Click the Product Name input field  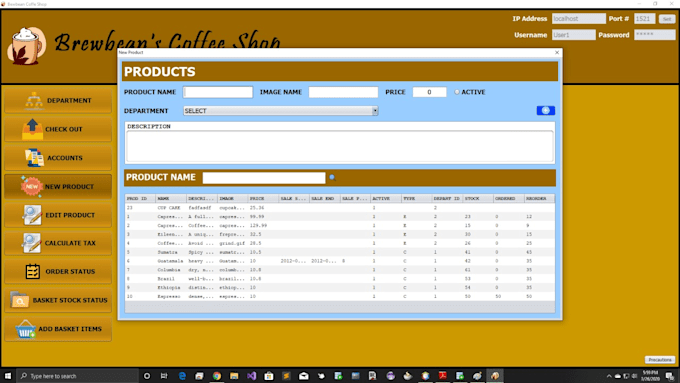[218, 92]
